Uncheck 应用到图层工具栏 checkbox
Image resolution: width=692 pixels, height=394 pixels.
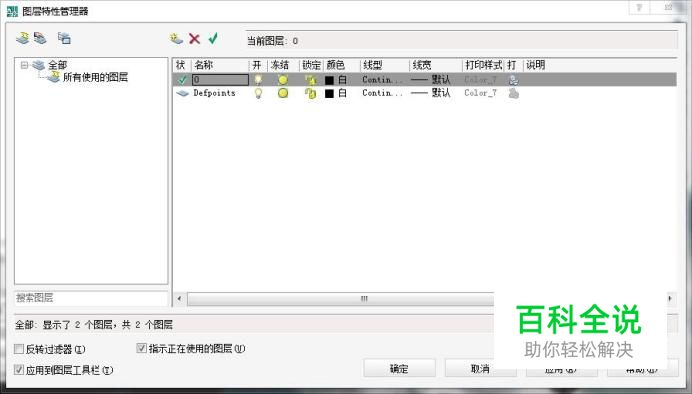coord(19,370)
